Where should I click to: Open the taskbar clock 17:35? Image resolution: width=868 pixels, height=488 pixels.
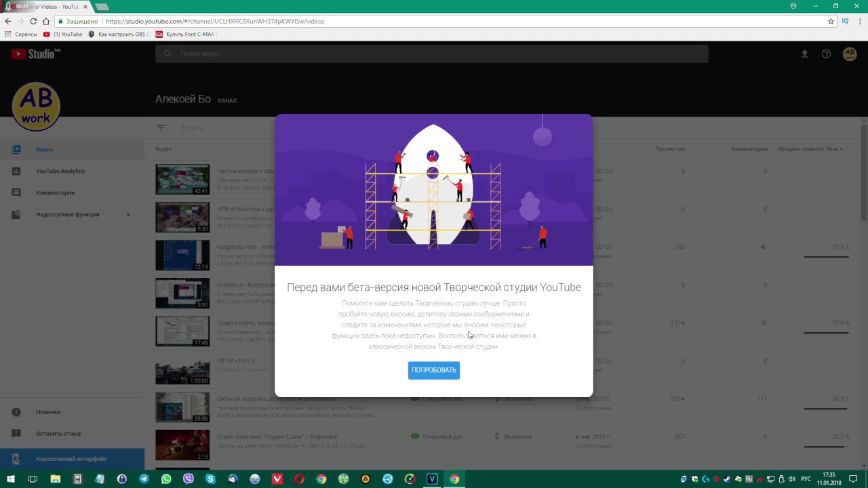(829, 479)
